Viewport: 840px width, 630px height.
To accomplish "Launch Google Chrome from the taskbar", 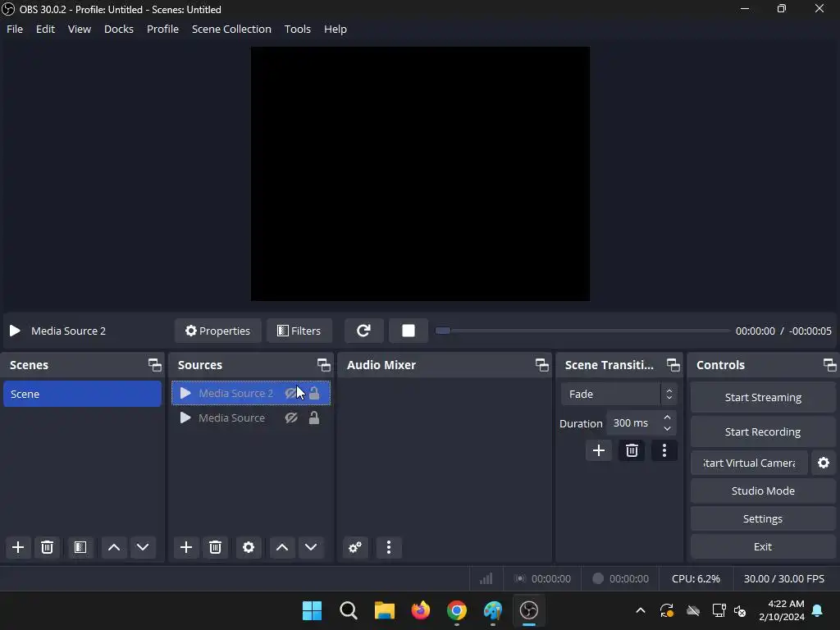I will [x=456, y=610].
